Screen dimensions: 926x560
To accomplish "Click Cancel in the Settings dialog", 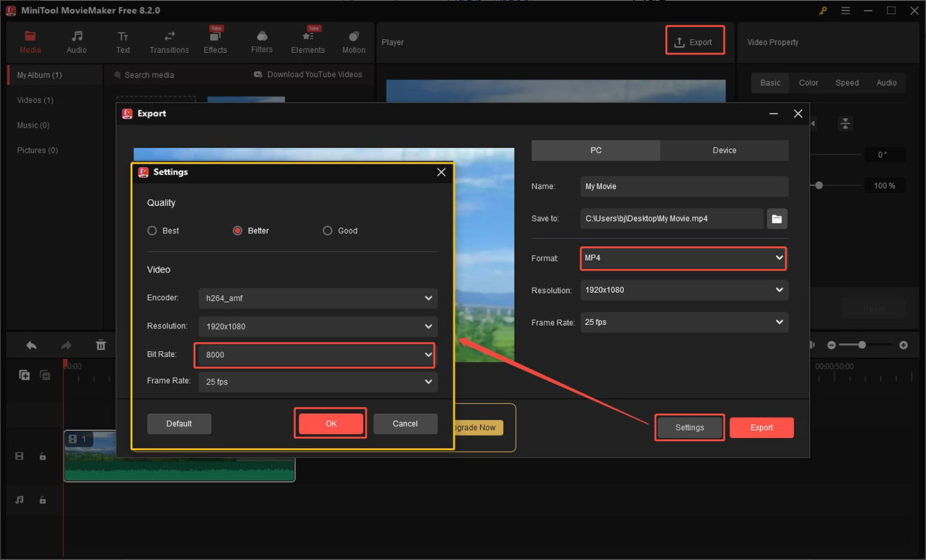I will (x=405, y=424).
